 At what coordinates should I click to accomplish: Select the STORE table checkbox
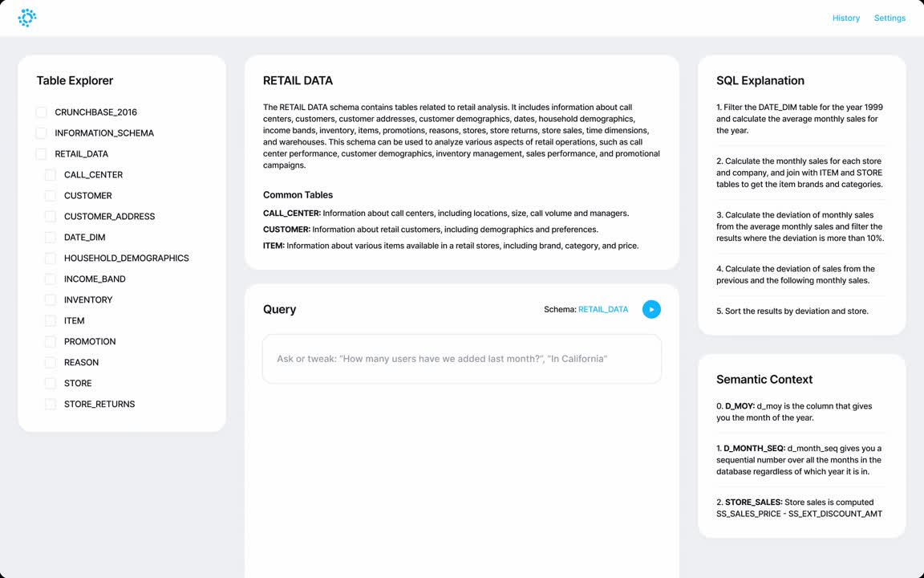point(50,383)
